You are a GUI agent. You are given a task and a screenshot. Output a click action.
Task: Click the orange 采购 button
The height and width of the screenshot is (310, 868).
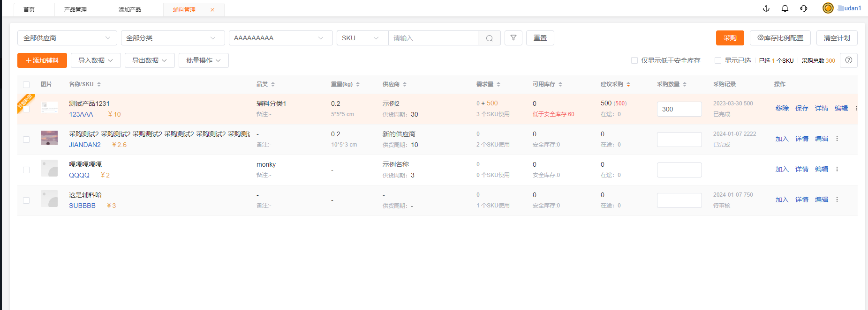coord(730,38)
